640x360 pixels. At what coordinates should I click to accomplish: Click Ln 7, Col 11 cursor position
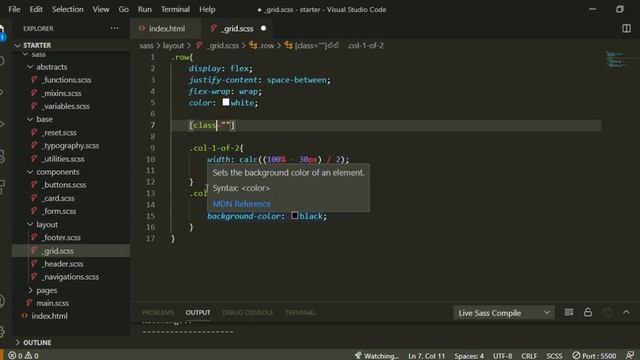[427, 356]
